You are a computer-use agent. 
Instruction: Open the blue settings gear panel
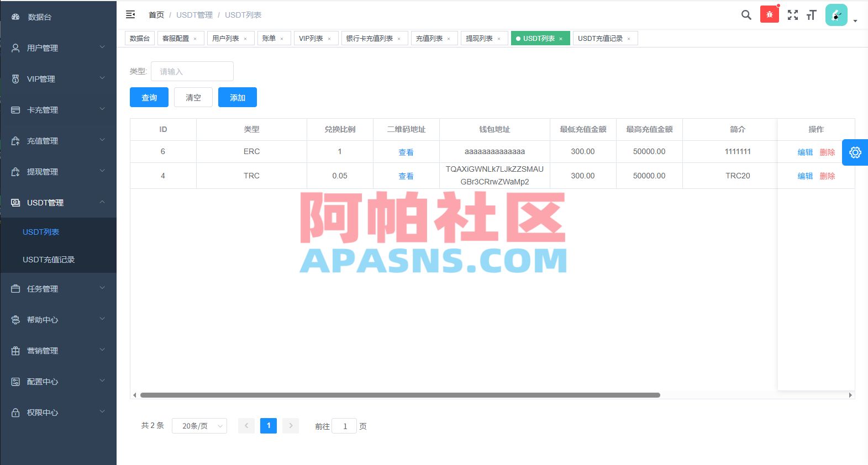click(x=855, y=152)
